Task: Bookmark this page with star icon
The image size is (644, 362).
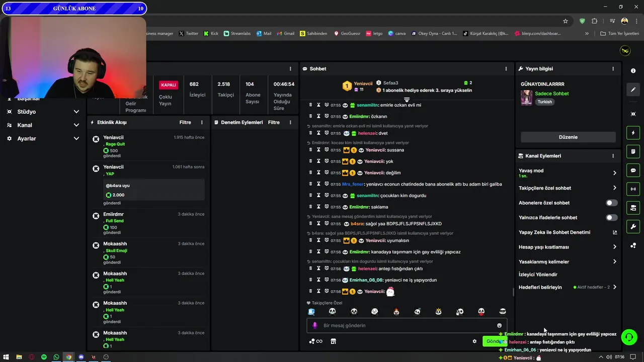Action: 566,21
